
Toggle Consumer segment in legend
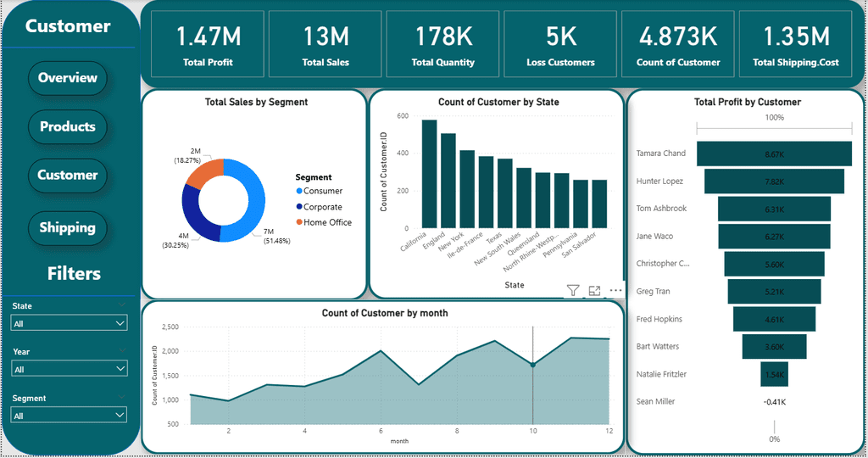coord(320,191)
